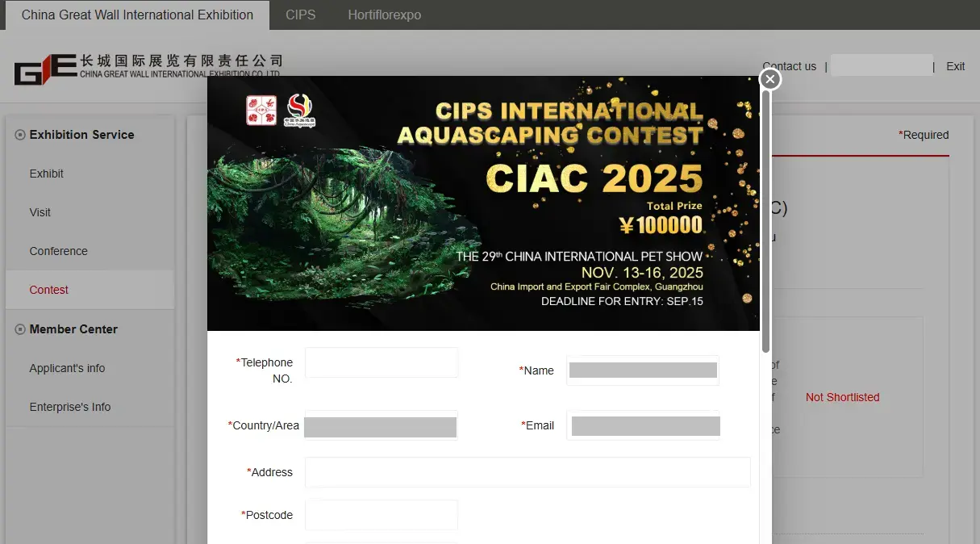Close the contest popup with the X icon
This screenshot has height=544, width=980.
(x=770, y=79)
